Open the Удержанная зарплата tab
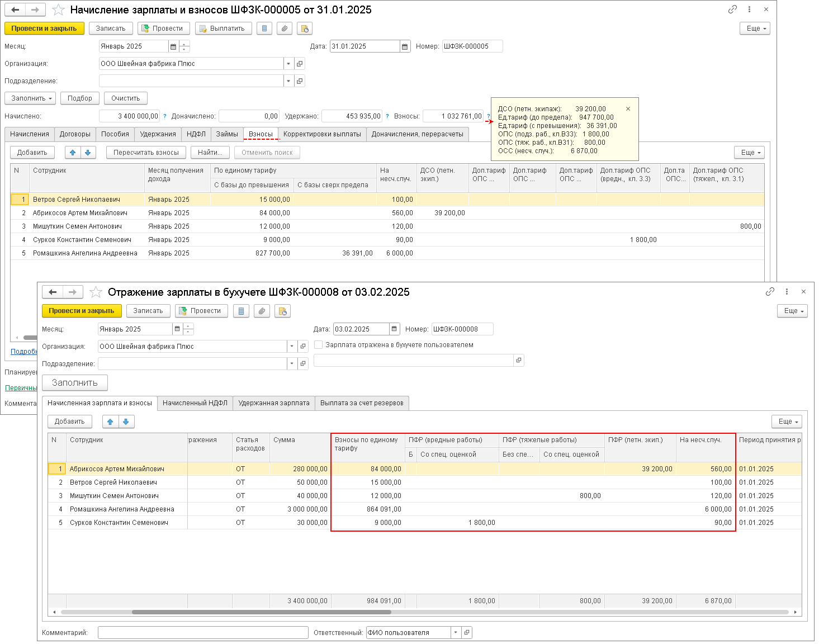Viewport: 819px width, 644px height. [274, 403]
